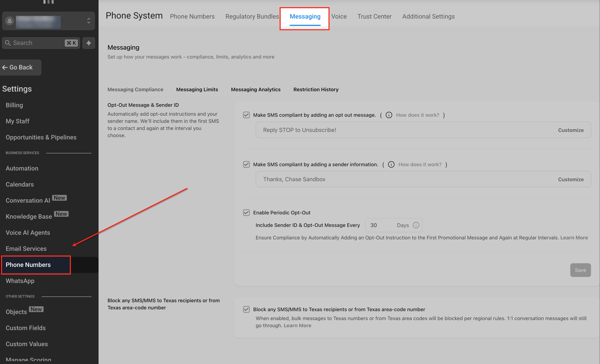Click the search magnifier icon
Viewport: 600px width, 364px height.
(x=8, y=43)
